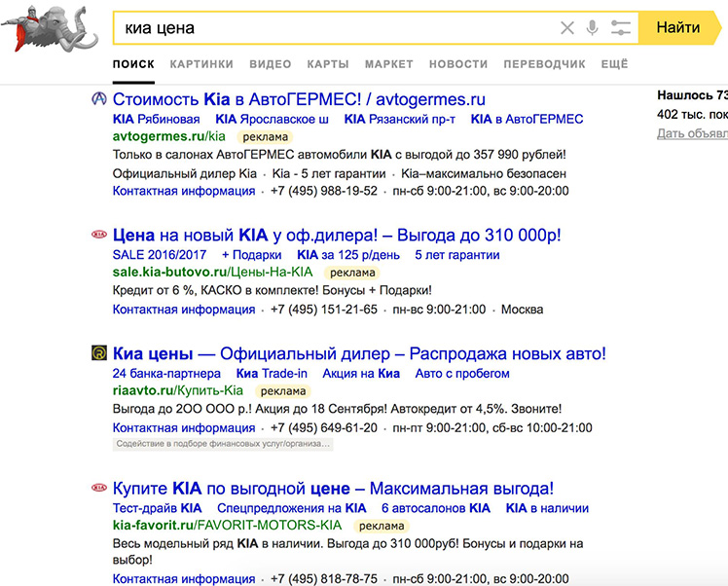Open sitelink 'KIA в АвтоГЕРМЕС'
Viewport: 728px width, 586px height.
(527, 120)
